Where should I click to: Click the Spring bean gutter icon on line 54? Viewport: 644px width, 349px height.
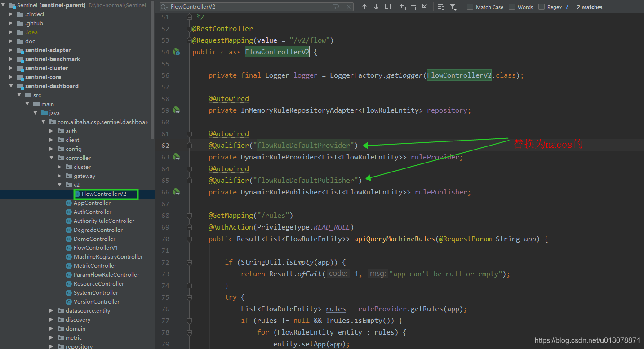(x=177, y=52)
